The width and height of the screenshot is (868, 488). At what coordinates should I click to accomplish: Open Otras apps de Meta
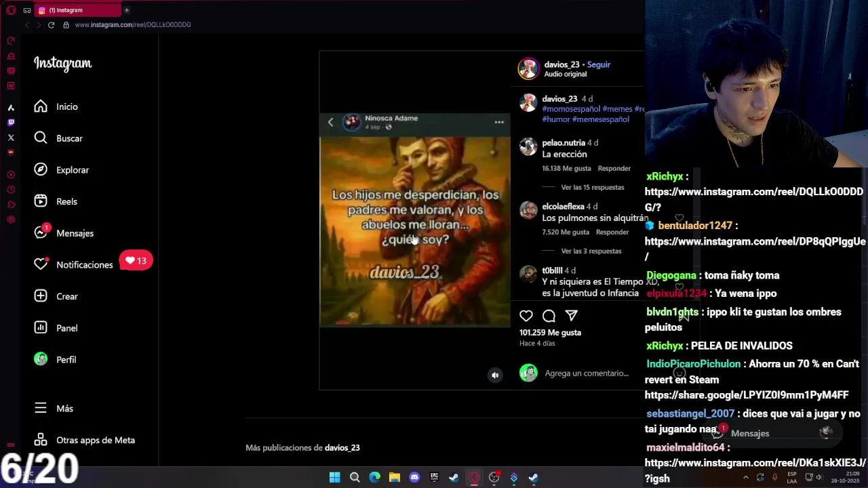coord(84,440)
